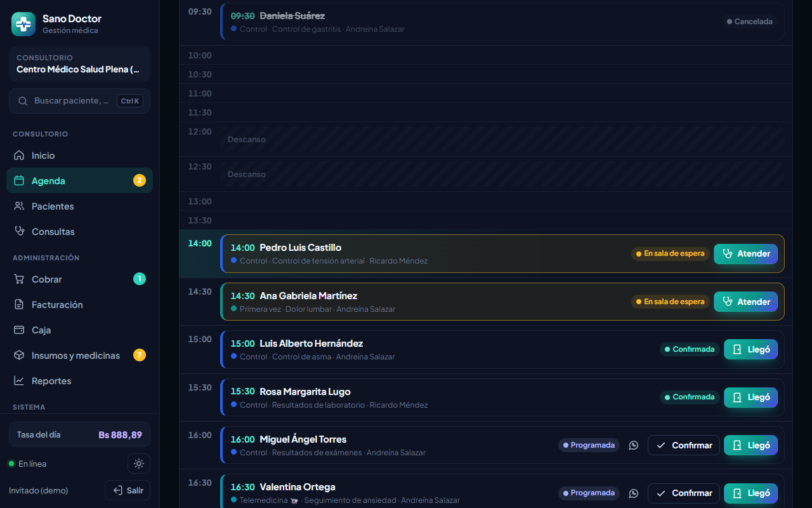
Task: Click the search magnifier icon
Action: 23,101
